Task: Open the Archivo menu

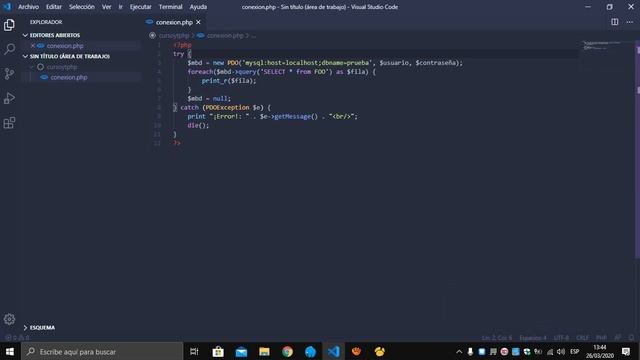Action: tap(28, 7)
